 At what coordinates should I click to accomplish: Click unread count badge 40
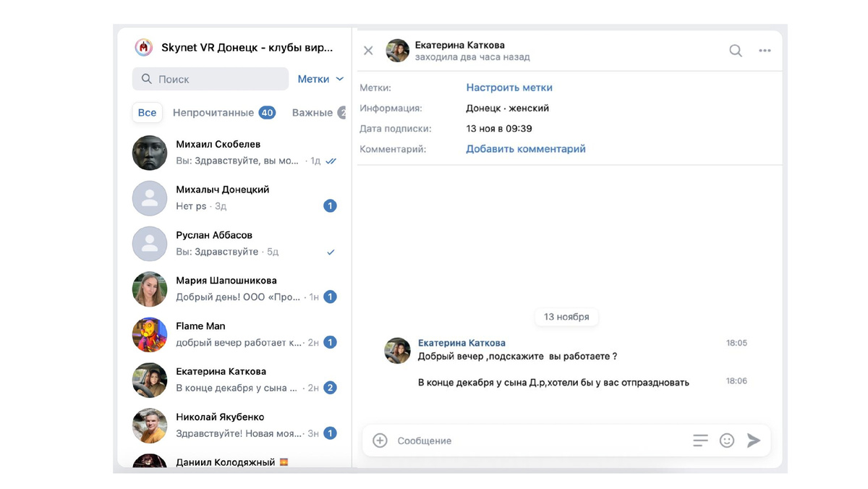point(267,113)
